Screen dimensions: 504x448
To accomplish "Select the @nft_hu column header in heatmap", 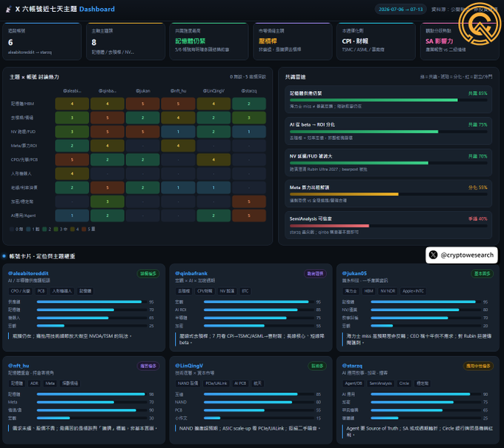I will 178,91.
